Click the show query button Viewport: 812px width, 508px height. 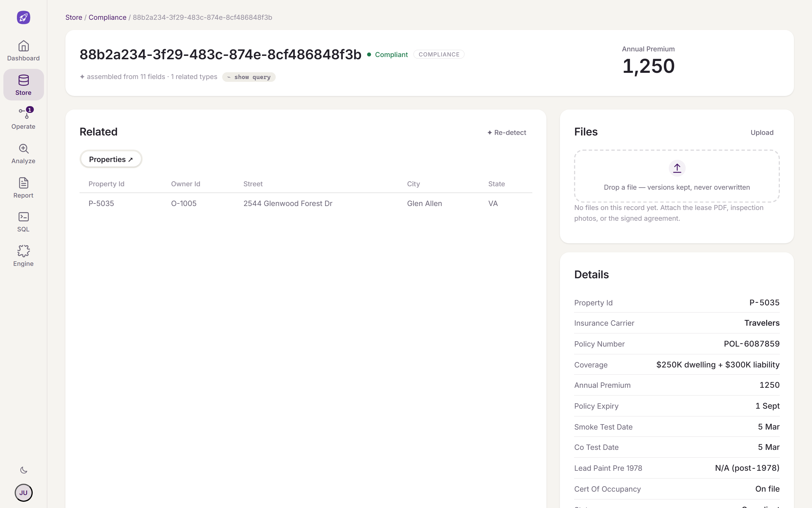pos(249,77)
